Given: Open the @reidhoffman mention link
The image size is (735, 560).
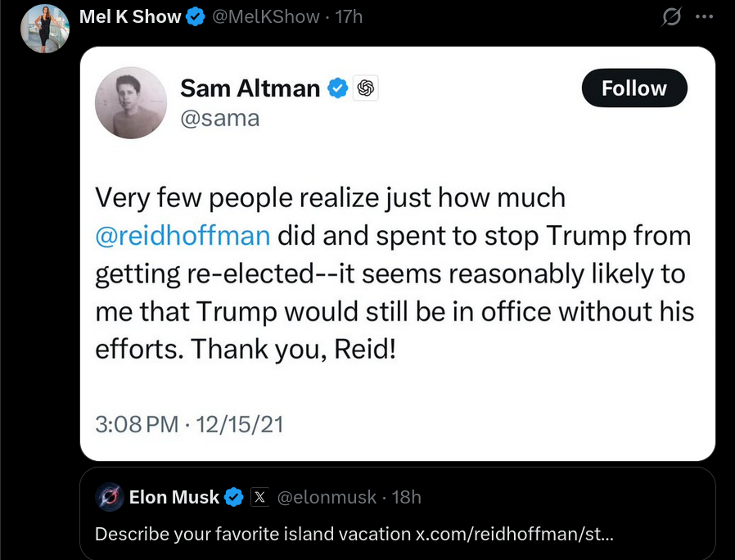Looking at the screenshot, I should tap(183, 236).
